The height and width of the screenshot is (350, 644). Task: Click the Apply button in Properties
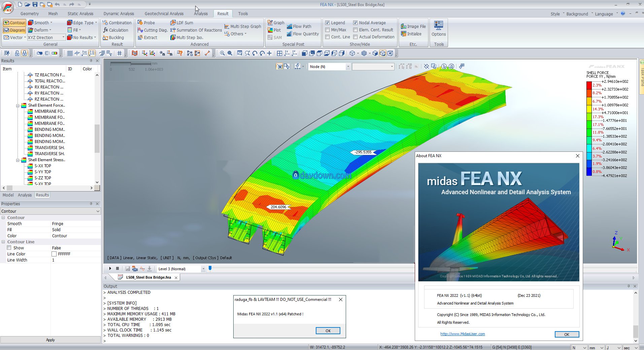[x=50, y=340]
